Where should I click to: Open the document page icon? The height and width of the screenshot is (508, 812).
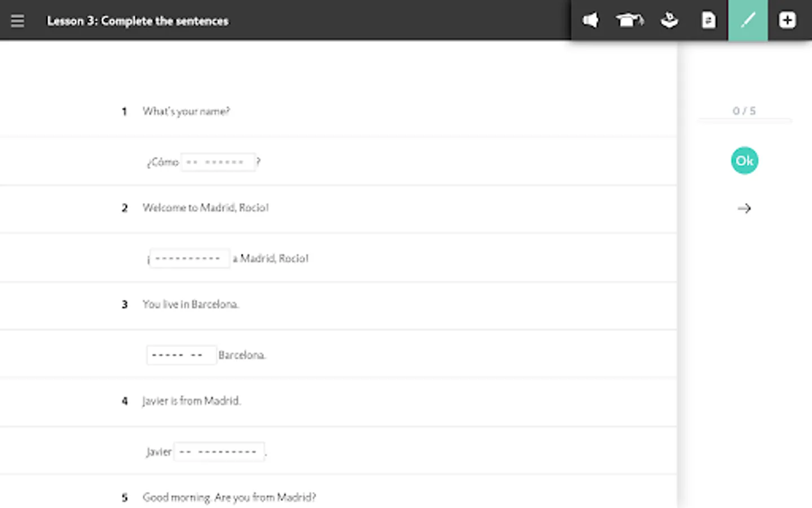point(708,21)
